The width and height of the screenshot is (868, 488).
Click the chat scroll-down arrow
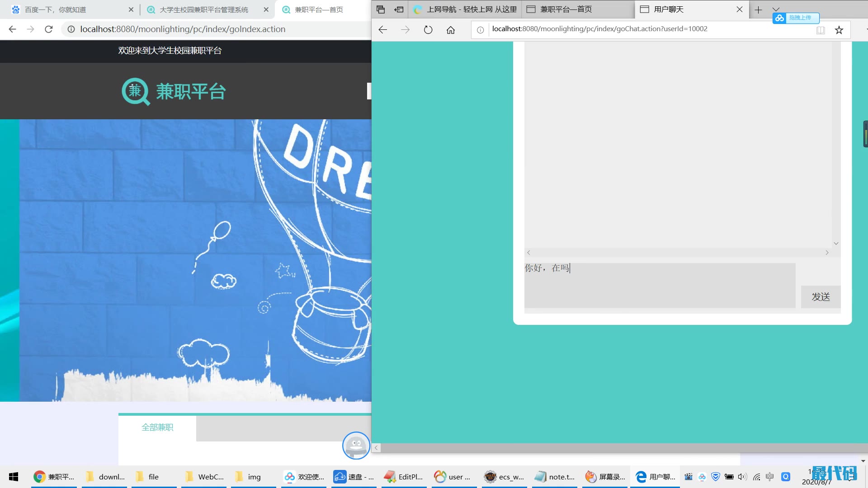pyautogui.click(x=836, y=243)
